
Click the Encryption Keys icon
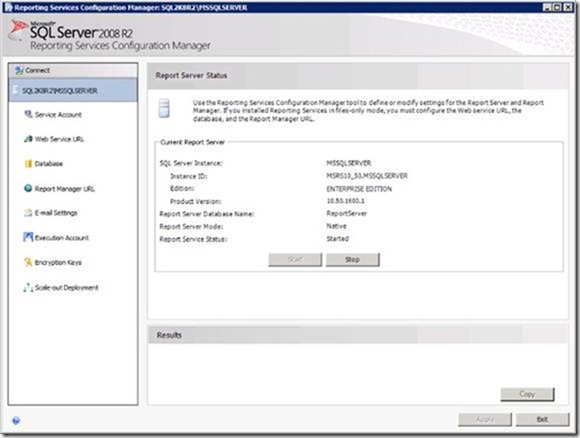click(28, 262)
